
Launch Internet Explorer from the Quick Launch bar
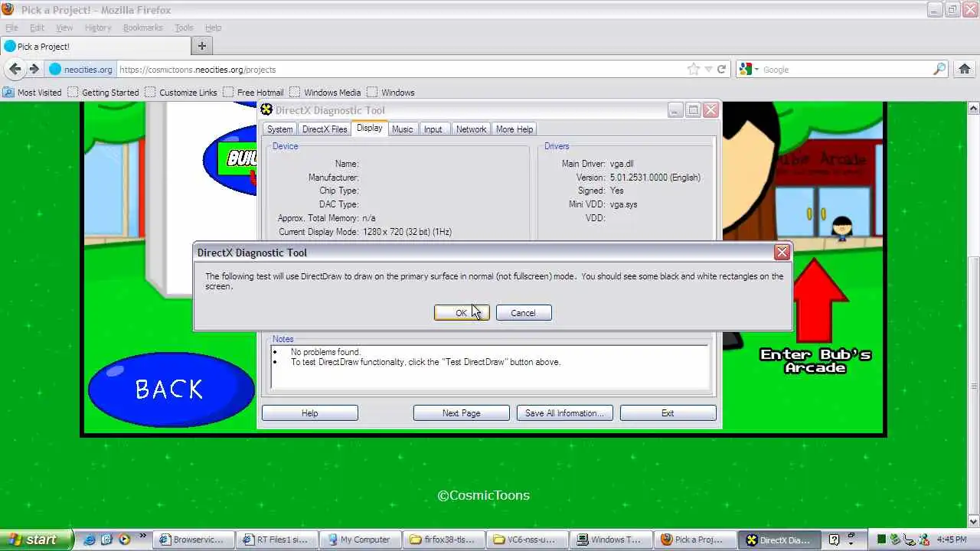pyautogui.click(x=90, y=540)
